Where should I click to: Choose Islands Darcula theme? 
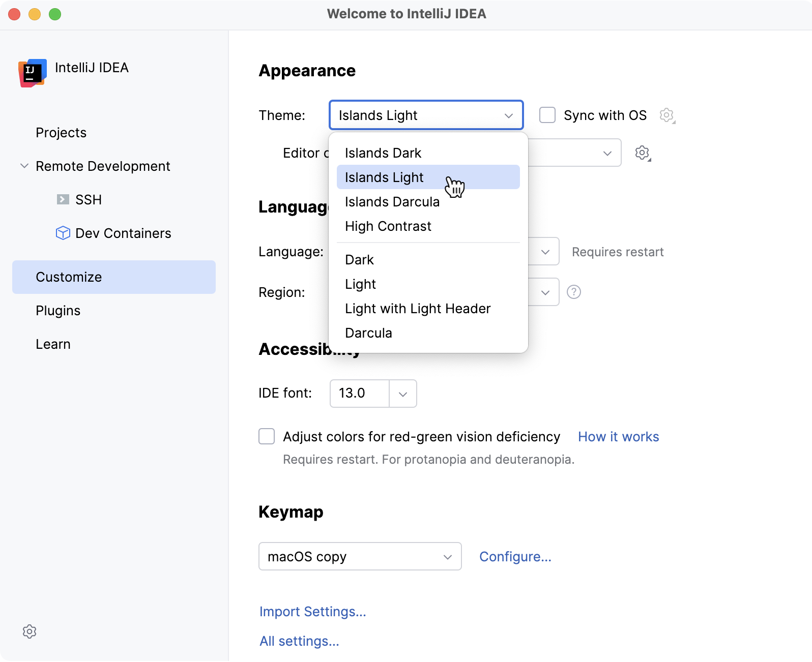pyautogui.click(x=428, y=201)
